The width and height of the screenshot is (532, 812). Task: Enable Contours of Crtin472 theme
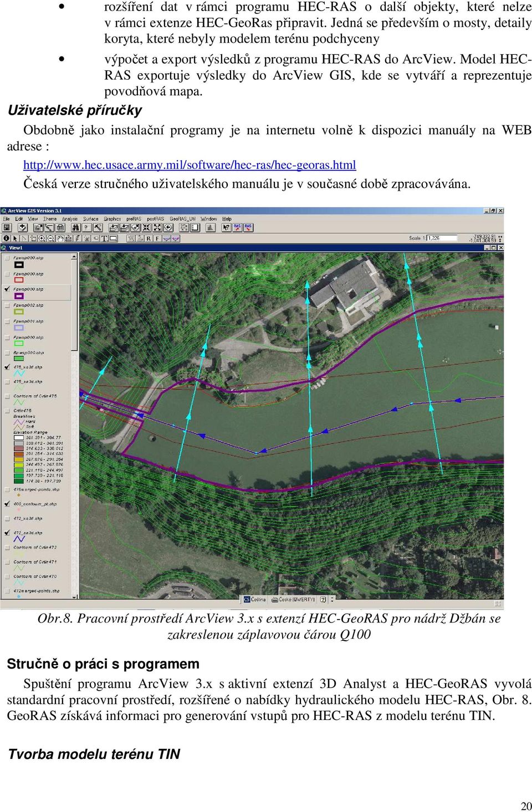click(7, 548)
